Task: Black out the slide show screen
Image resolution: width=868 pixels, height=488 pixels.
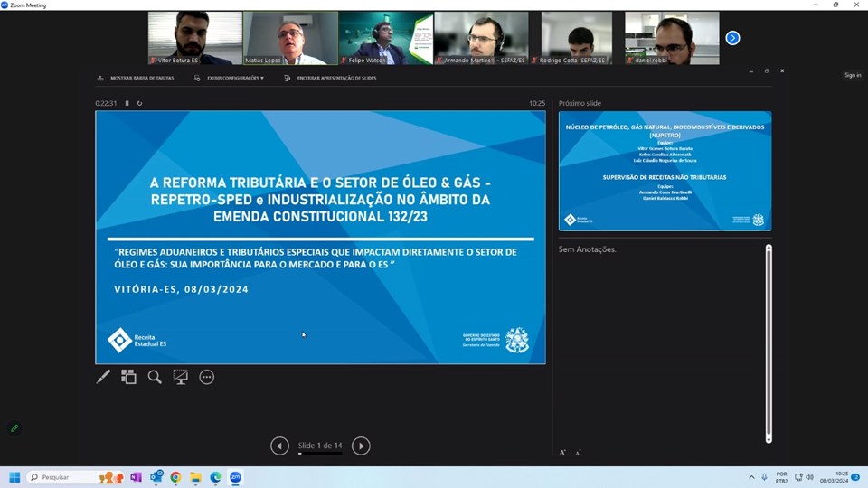Action: pyautogui.click(x=181, y=377)
